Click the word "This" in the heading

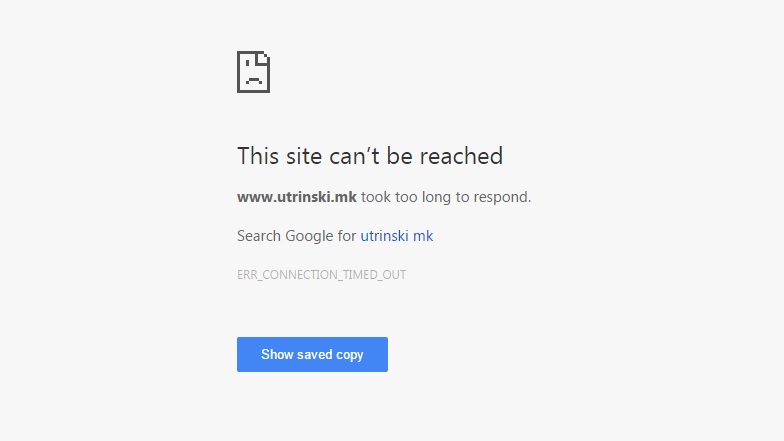point(258,156)
